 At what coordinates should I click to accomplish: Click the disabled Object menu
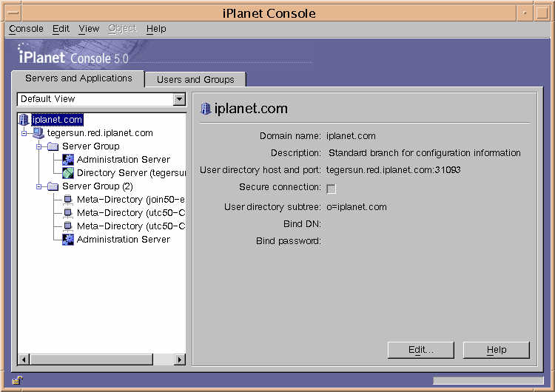pos(122,29)
